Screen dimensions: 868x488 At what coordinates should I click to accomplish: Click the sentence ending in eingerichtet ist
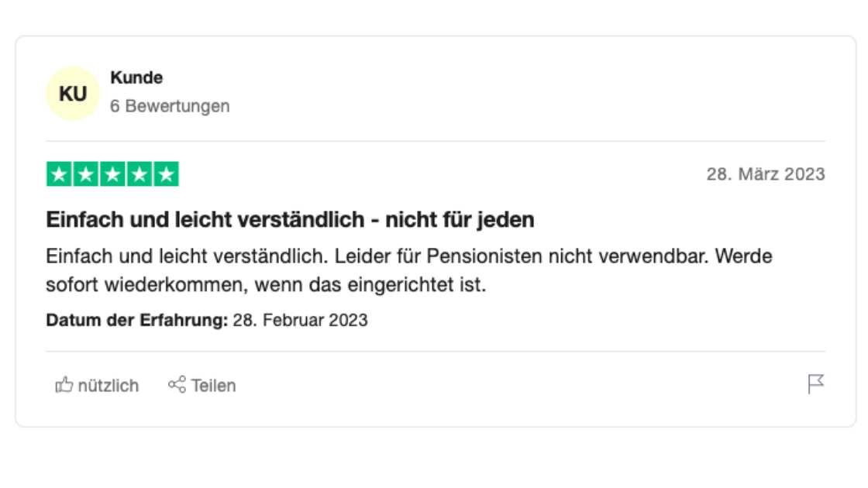pyautogui.click(x=266, y=285)
